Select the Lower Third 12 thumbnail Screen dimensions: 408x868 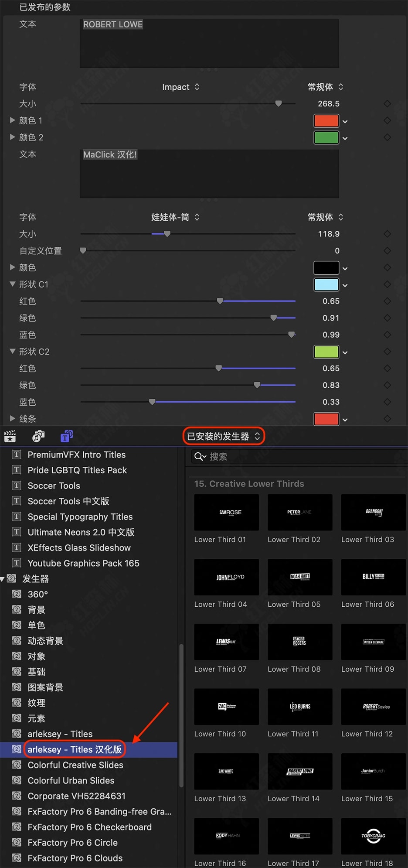click(374, 707)
